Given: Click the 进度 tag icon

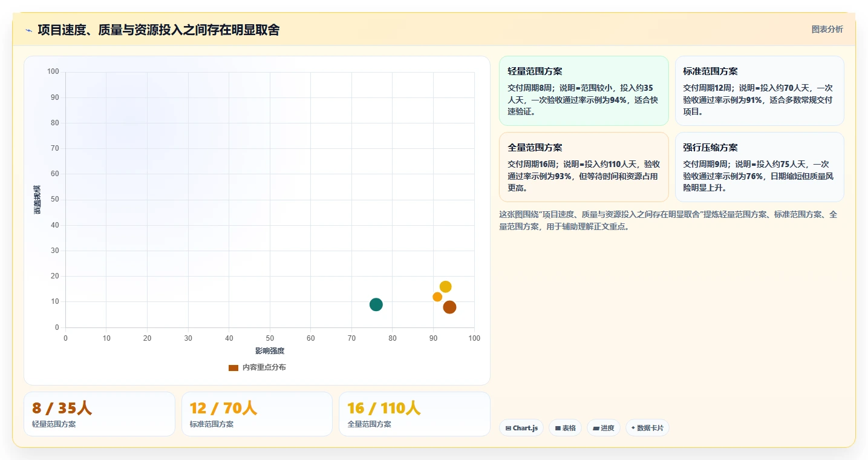Looking at the screenshot, I should pos(596,428).
